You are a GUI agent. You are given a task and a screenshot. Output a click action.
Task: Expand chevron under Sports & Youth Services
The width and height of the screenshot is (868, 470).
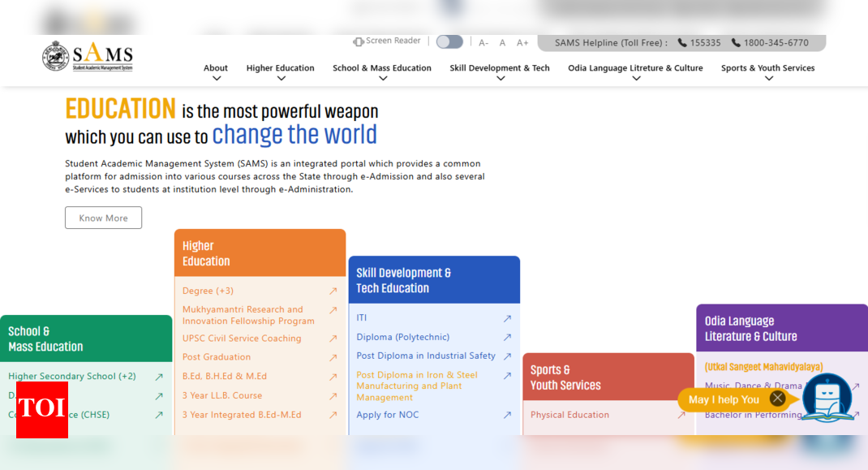pos(768,79)
